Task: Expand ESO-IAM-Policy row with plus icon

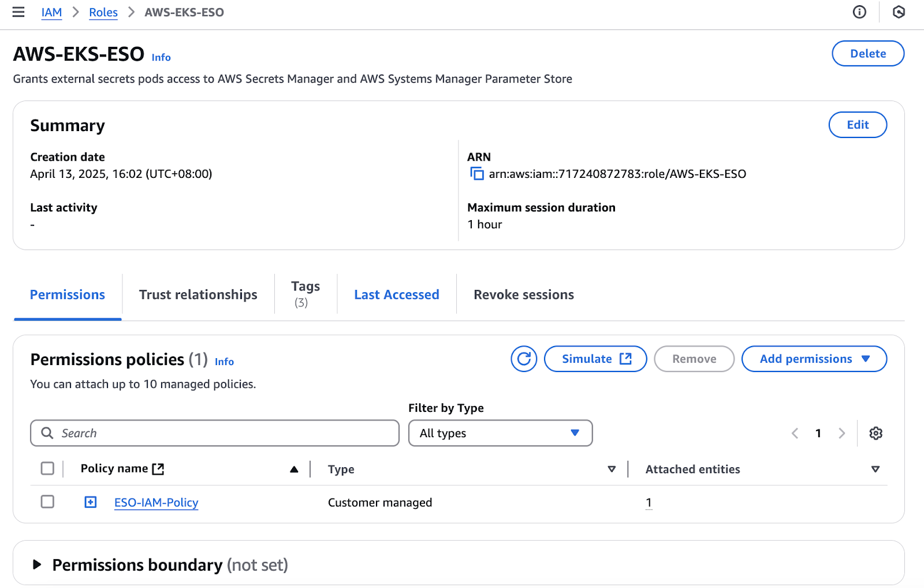Action: point(91,502)
